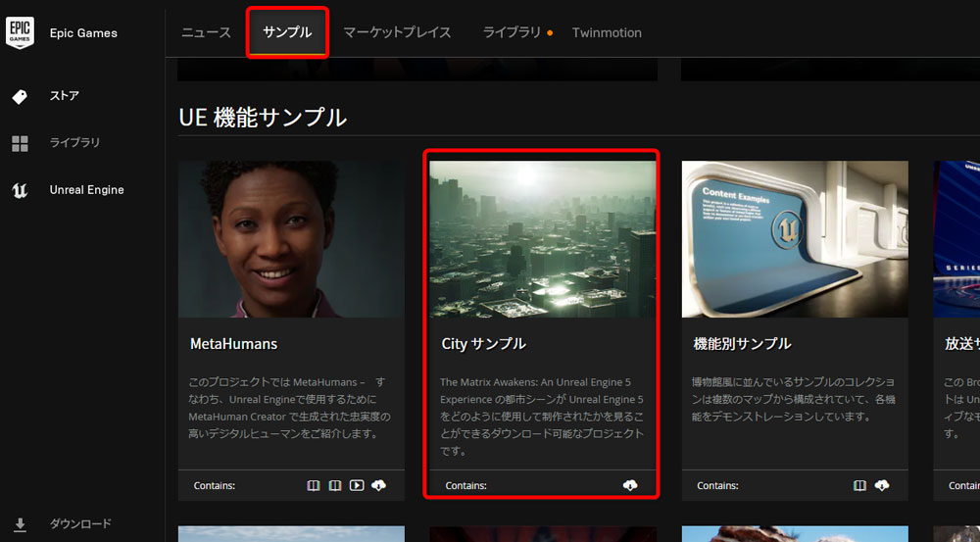
Task: Open ライブラリ text link in the sidebar
Action: coord(75,143)
